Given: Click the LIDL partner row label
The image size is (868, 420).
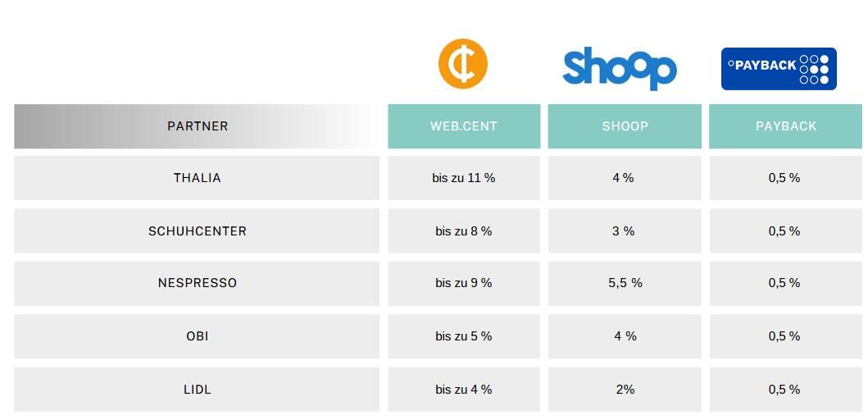Looking at the screenshot, I should (198, 390).
